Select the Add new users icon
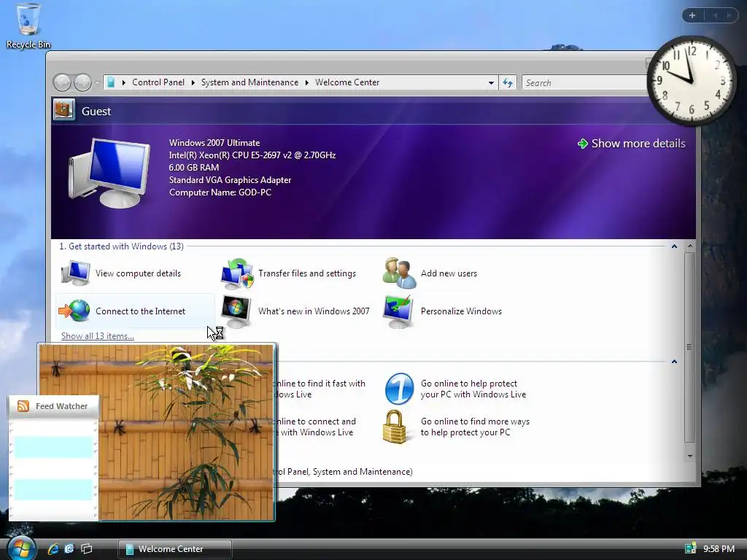 click(x=399, y=273)
